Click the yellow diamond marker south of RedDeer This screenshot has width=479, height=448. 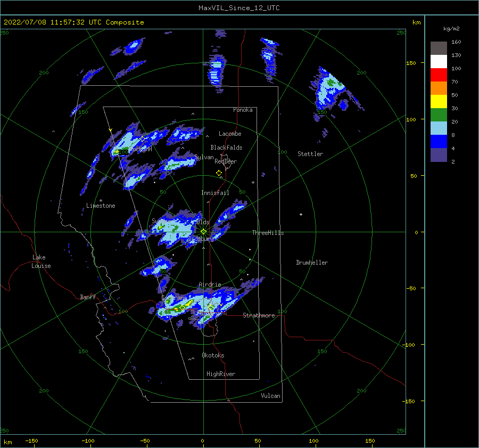[219, 173]
